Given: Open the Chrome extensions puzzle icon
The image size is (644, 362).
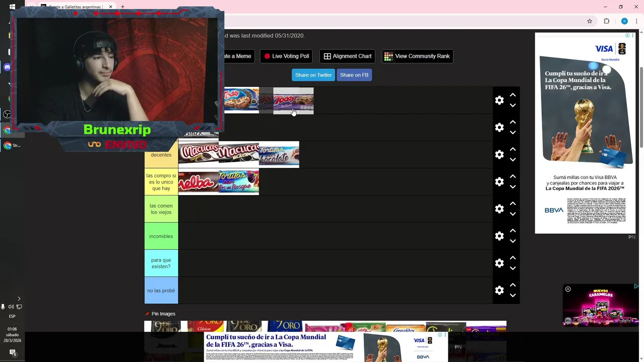Looking at the screenshot, I should [606, 21].
